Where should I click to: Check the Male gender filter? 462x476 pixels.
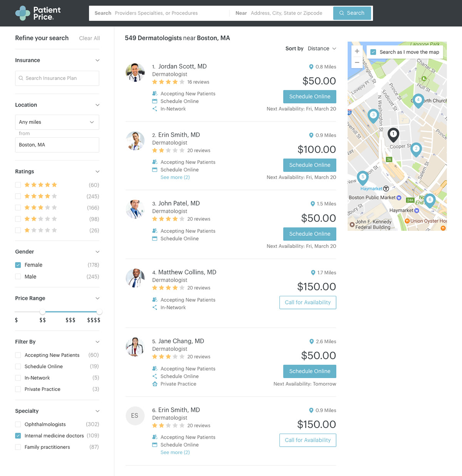tap(18, 276)
